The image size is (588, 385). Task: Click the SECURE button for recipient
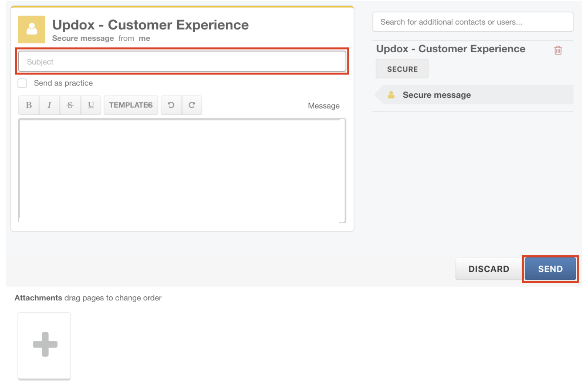[402, 69]
